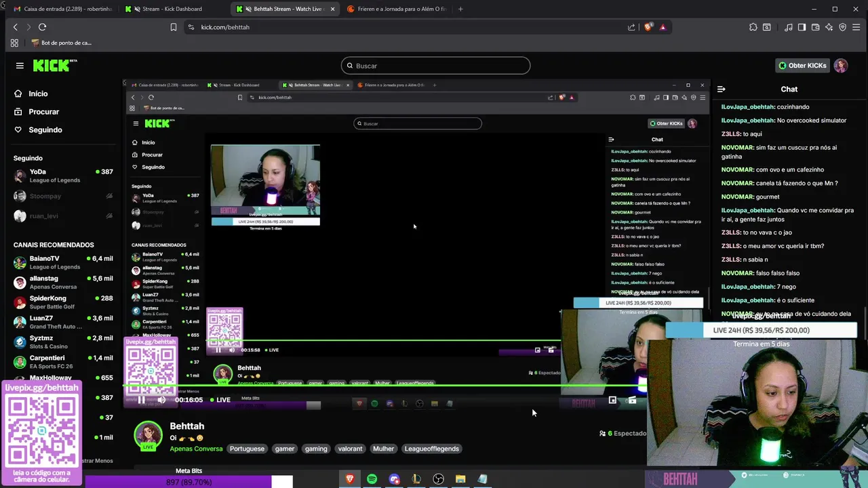This screenshot has height=488, width=868.
Task: Open Behttah channel avatar
Action: point(148,436)
